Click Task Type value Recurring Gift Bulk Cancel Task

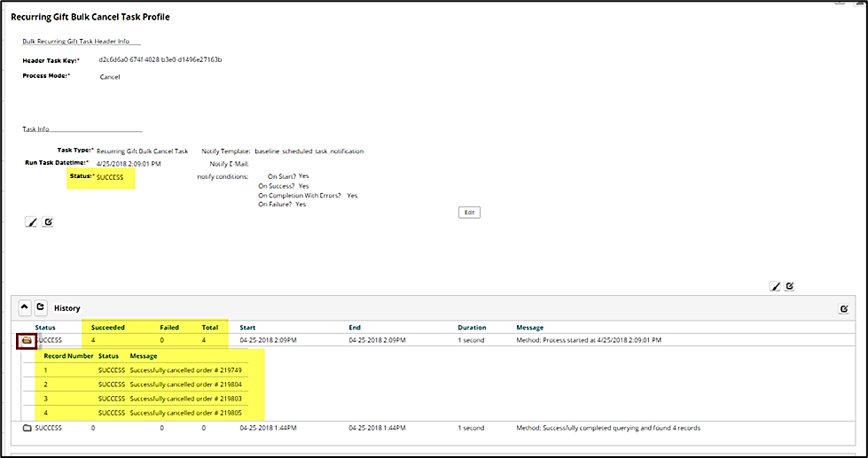[142, 151]
